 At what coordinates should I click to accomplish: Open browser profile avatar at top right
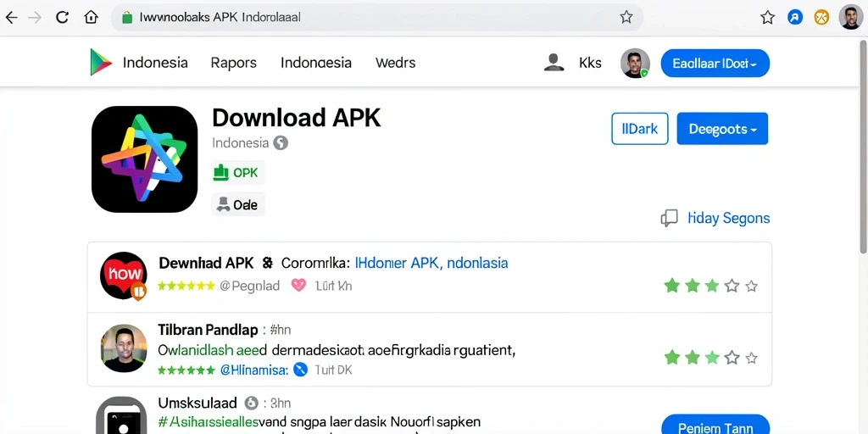(850, 18)
